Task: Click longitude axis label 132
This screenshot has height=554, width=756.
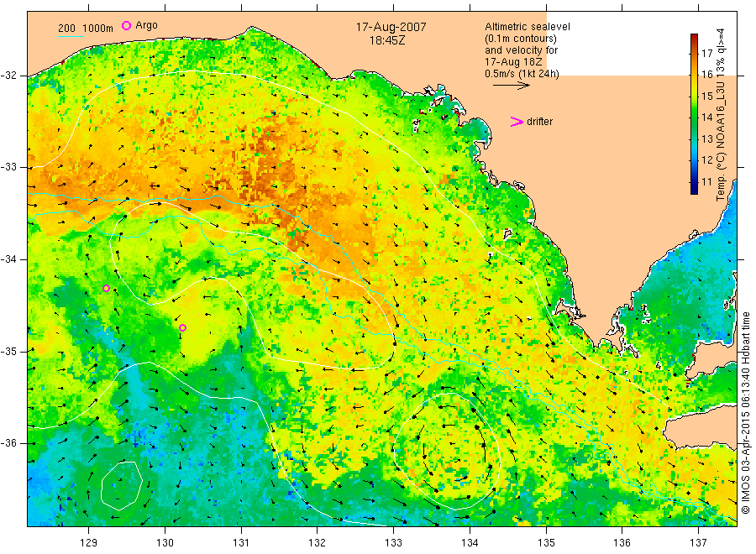Action: (318, 543)
